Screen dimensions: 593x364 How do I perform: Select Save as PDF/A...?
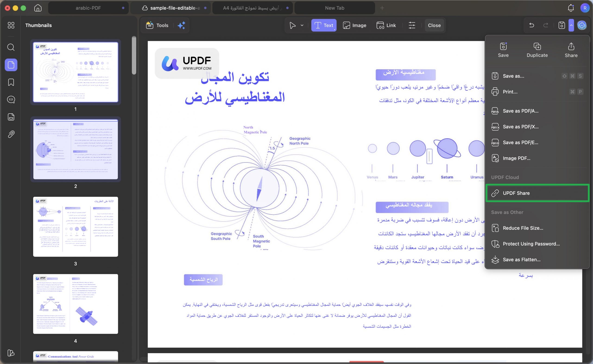tap(537, 111)
